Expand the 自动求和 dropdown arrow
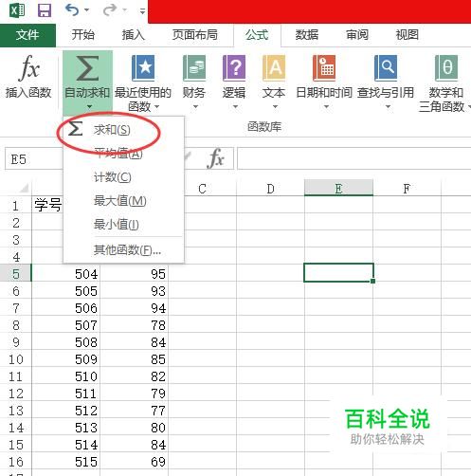471x476 pixels. (89, 107)
